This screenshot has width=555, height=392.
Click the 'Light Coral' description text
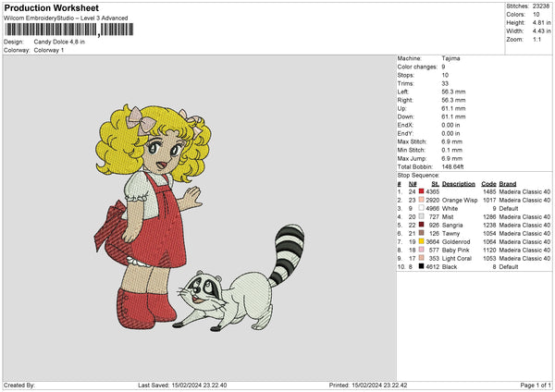tap(457, 258)
